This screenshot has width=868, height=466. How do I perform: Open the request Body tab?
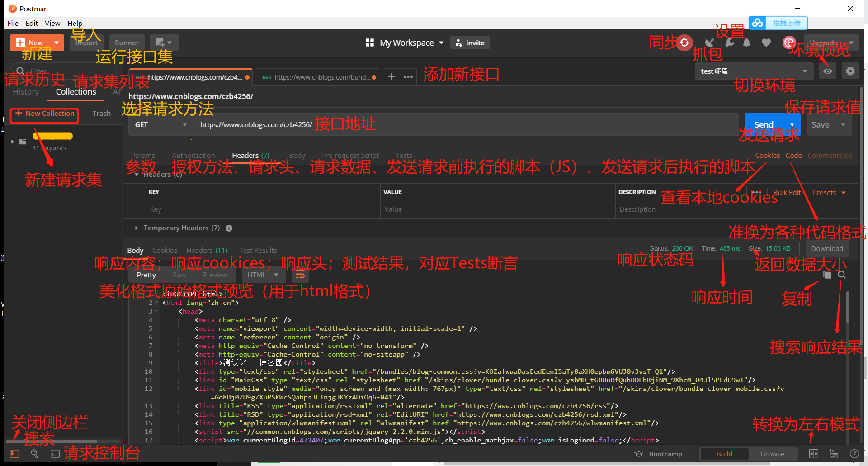tap(297, 155)
